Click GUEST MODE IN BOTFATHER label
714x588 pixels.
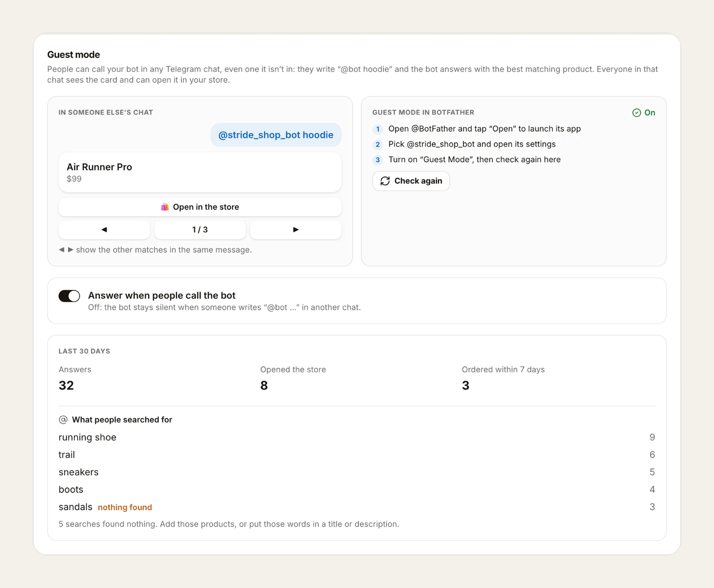423,112
